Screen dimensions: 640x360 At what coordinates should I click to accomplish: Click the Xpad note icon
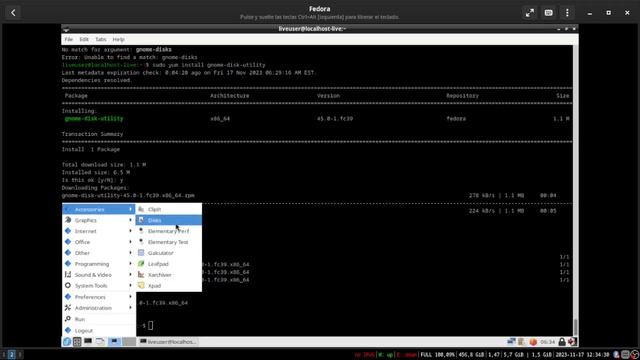click(141, 286)
